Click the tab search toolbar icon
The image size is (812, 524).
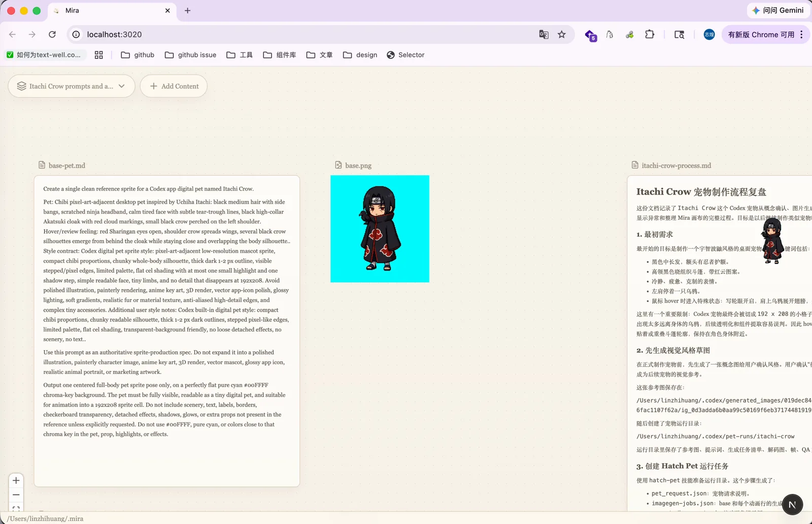(679, 35)
